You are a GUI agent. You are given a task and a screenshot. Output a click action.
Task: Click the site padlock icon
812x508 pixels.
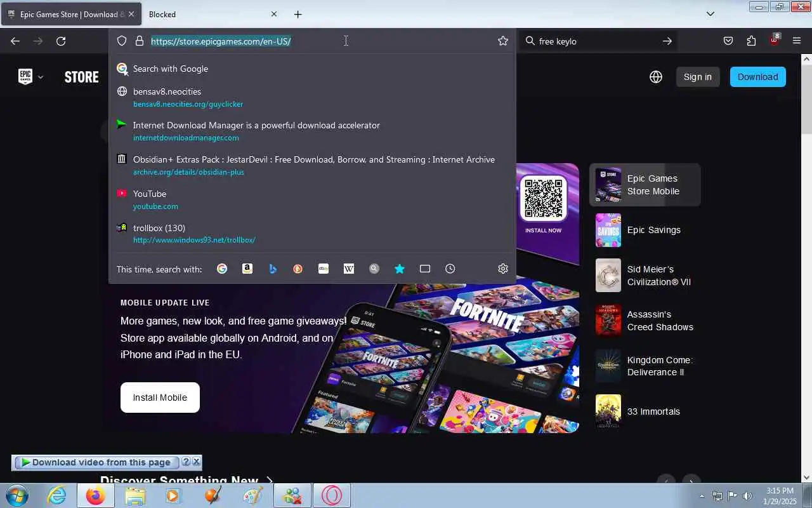click(140, 41)
